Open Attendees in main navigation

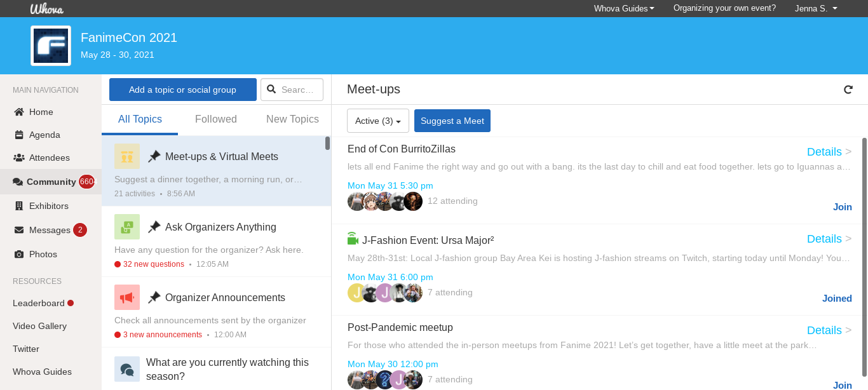click(51, 158)
